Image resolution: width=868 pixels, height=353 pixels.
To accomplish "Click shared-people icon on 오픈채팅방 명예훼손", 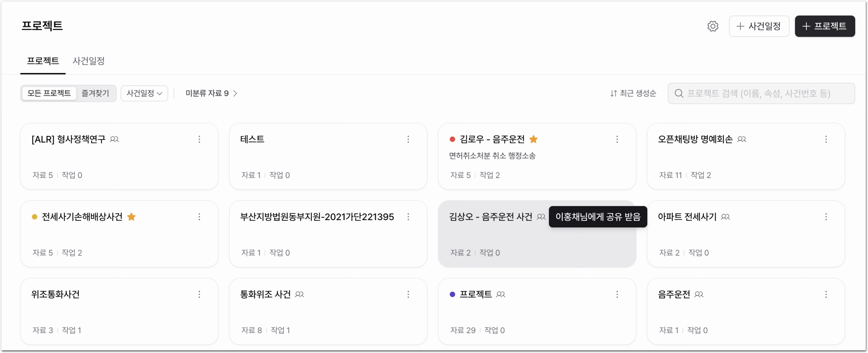I will [742, 139].
